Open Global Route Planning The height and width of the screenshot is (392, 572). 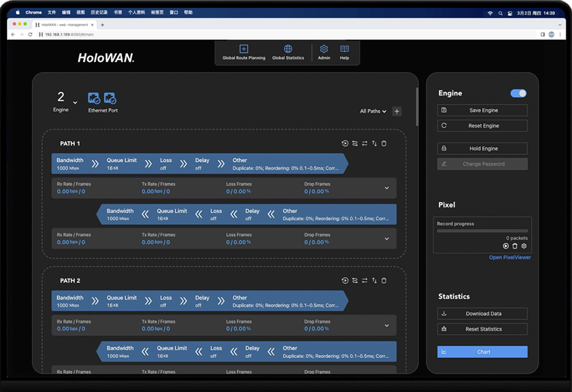coord(244,53)
